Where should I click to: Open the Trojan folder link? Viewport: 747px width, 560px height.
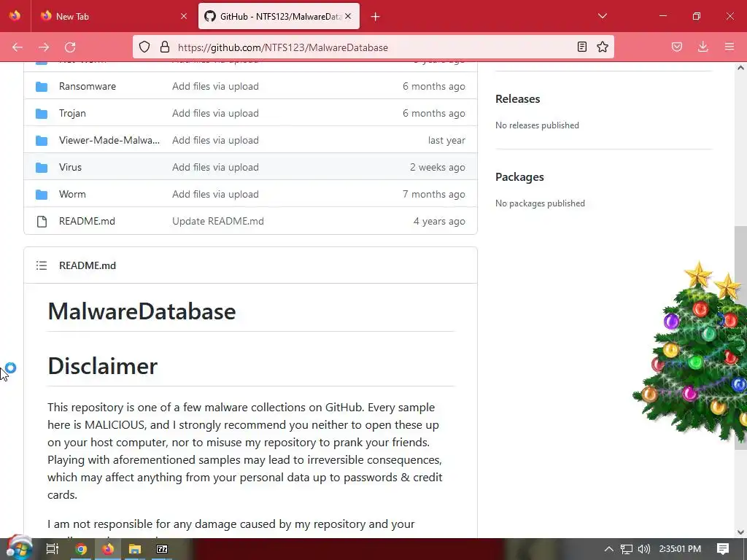(72, 113)
